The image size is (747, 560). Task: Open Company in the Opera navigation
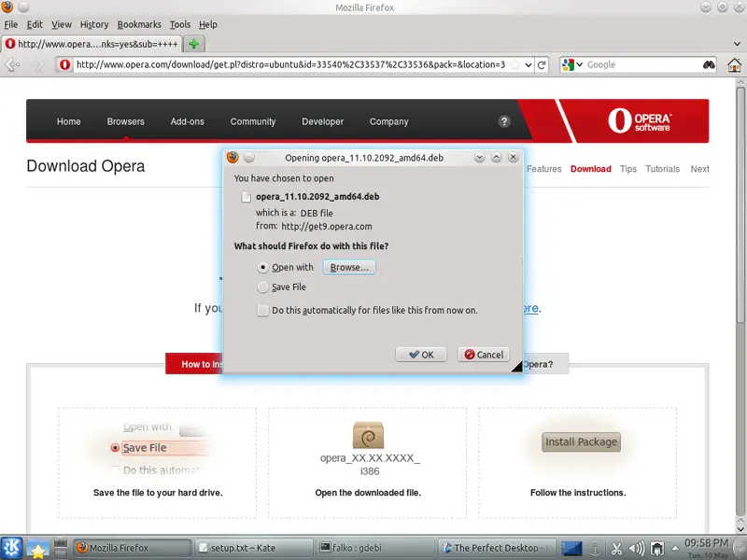pyautogui.click(x=388, y=121)
